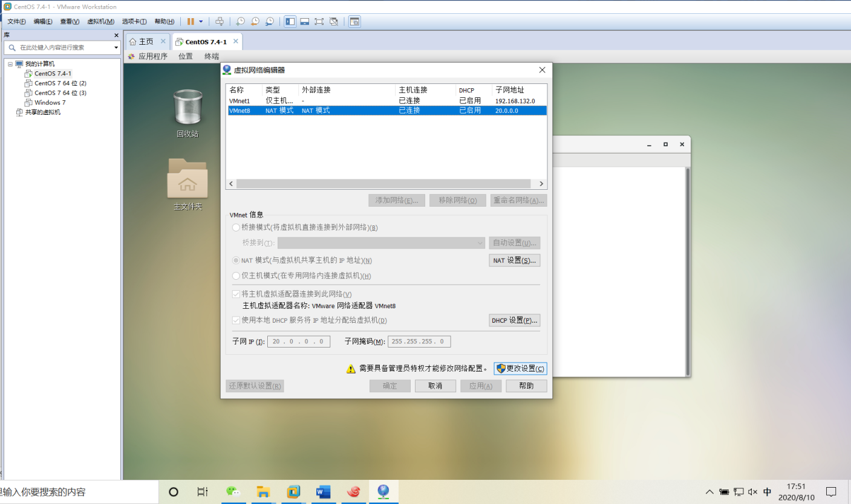Select the 仅主机模式 radio button
The image size is (851, 504).
pyautogui.click(x=236, y=276)
